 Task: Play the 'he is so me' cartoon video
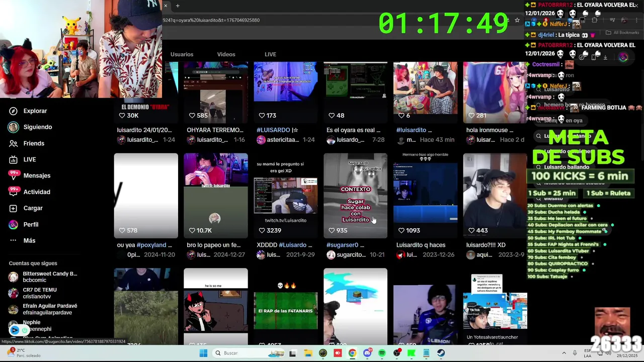pos(215,307)
